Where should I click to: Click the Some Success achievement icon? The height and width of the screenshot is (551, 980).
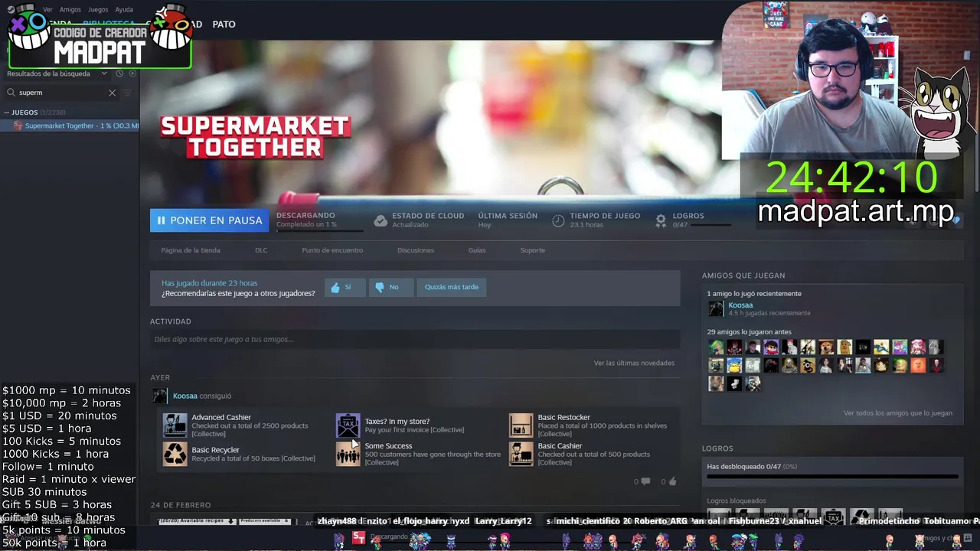coord(348,454)
